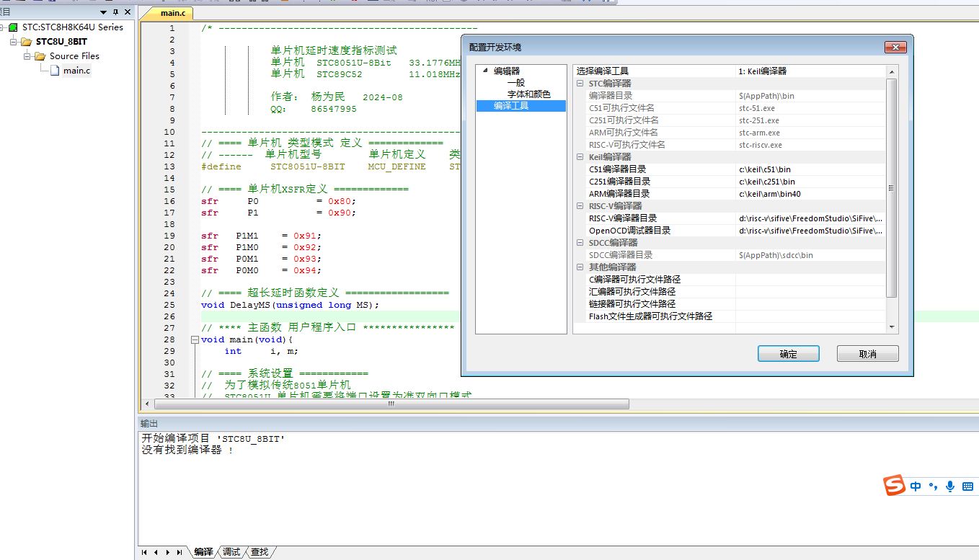Image resolution: width=979 pixels, height=560 pixels.
Task: Go to last output tab arrow
Action: pyautogui.click(x=179, y=552)
